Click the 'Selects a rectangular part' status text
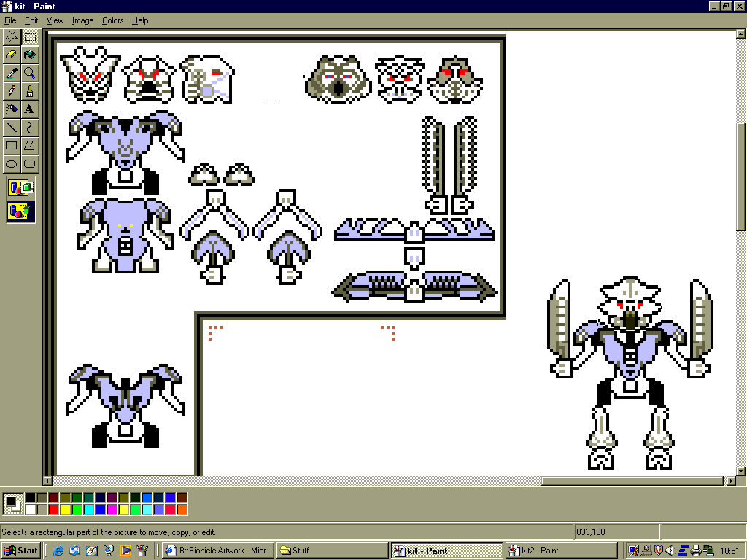 (109, 532)
